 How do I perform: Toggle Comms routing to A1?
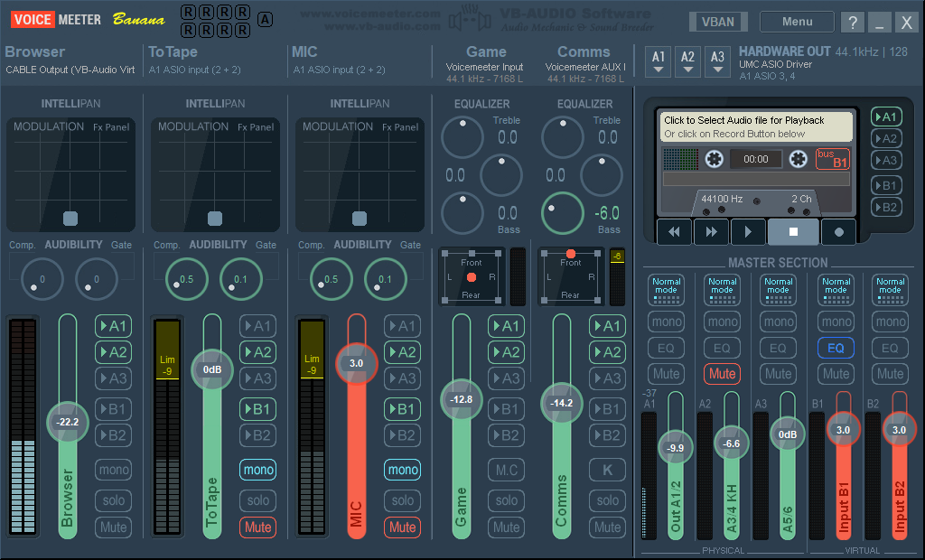coord(608,326)
